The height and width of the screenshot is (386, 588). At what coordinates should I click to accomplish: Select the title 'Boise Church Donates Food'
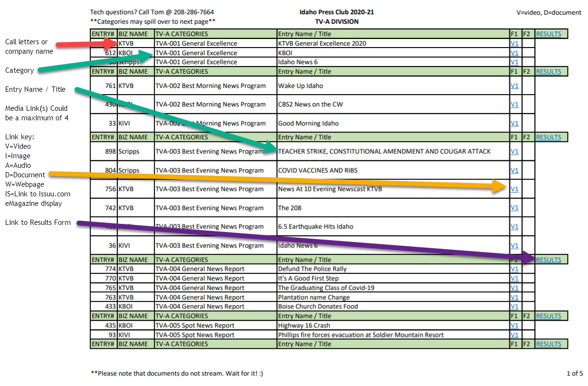(x=318, y=307)
